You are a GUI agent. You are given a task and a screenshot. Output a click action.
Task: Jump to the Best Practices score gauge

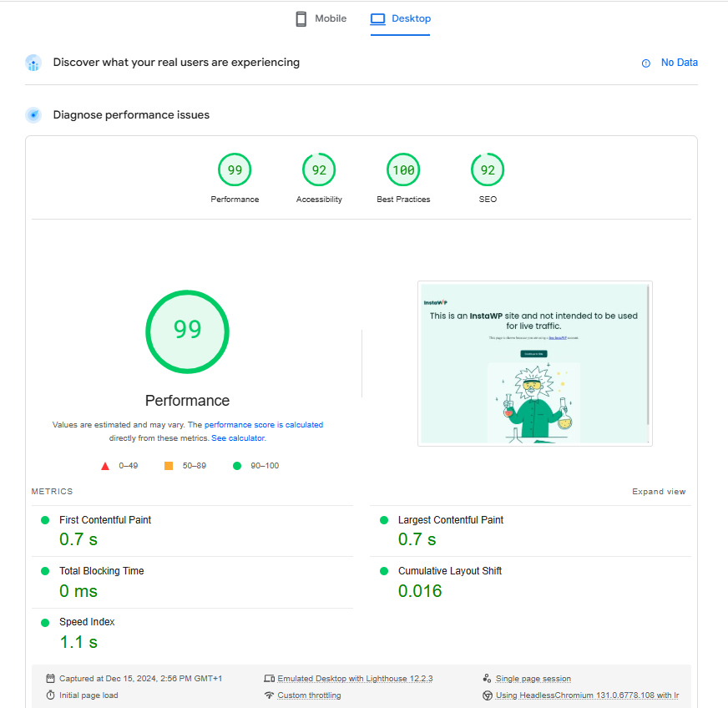click(403, 170)
